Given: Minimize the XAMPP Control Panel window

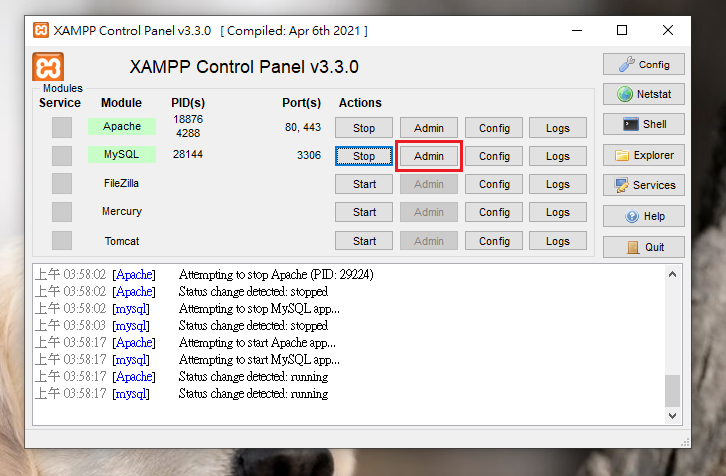Looking at the screenshot, I should 577,31.
